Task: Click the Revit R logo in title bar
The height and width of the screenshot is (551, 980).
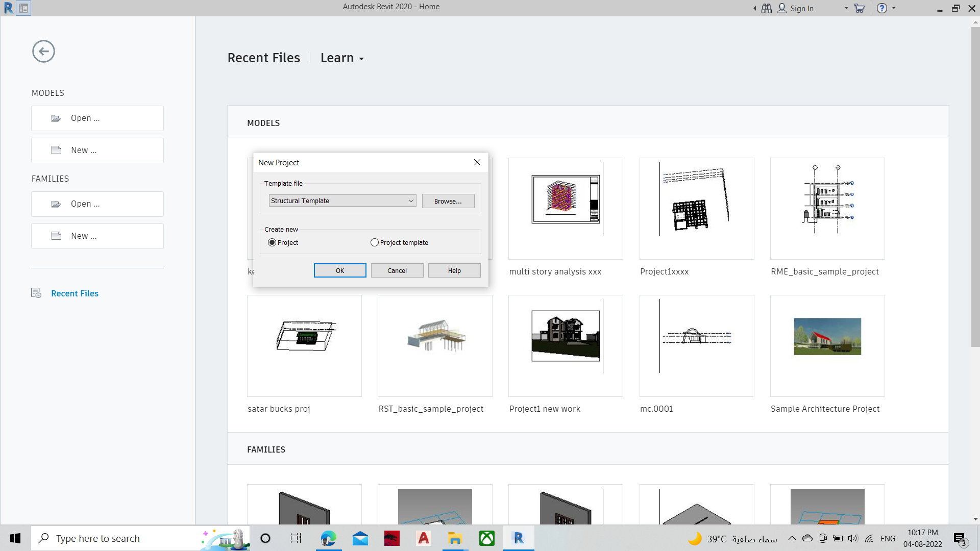Action: click(x=8, y=8)
